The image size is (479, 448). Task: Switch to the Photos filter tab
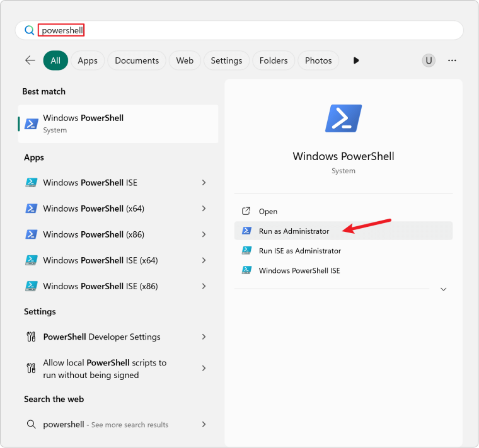coord(318,60)
